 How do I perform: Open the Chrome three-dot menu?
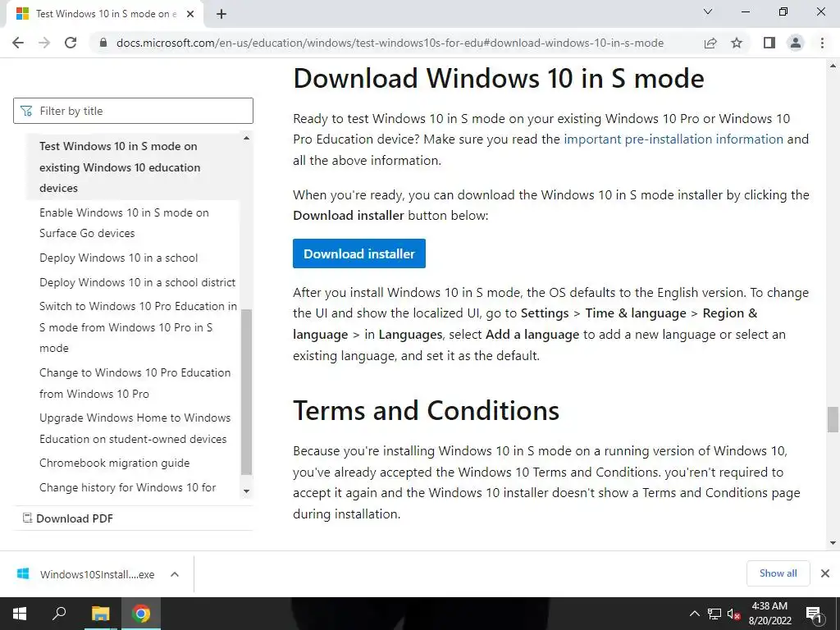click(822, 43)
